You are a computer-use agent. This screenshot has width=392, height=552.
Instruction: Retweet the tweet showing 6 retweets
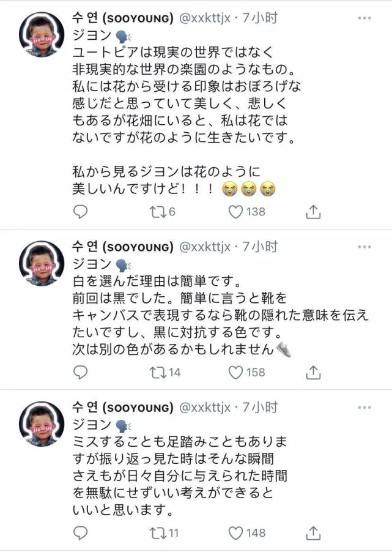[x=158, y=212]
